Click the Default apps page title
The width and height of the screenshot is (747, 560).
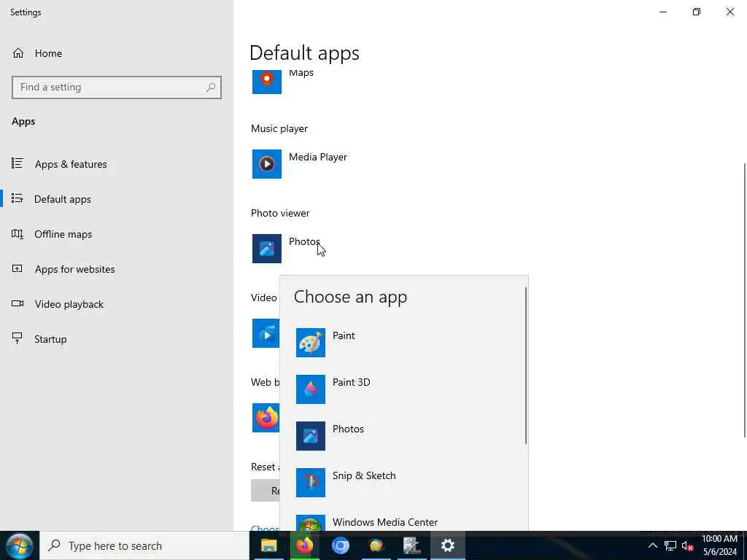point(304,52)
